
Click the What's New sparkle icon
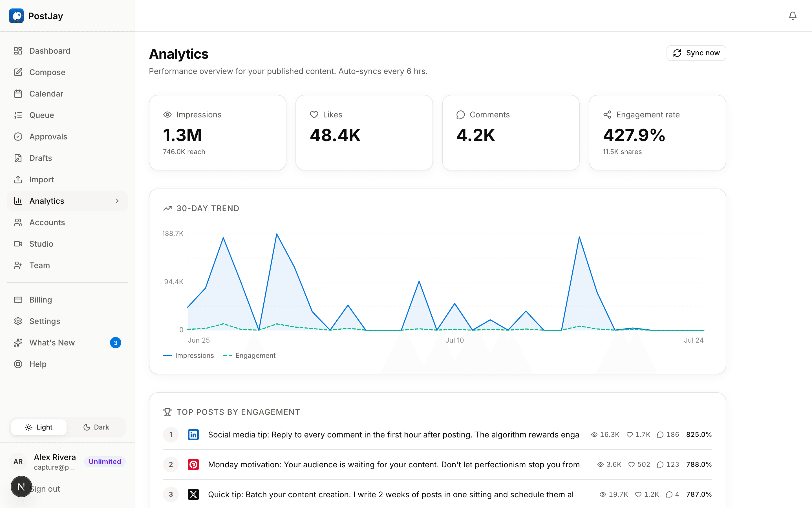pyautogui.click(x=18, y=343)
